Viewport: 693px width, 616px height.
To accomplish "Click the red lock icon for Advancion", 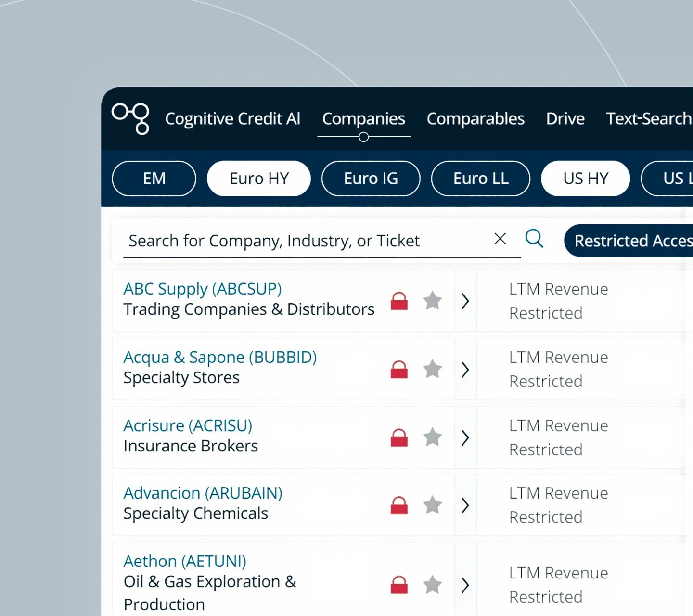I will tap(399, 505).
